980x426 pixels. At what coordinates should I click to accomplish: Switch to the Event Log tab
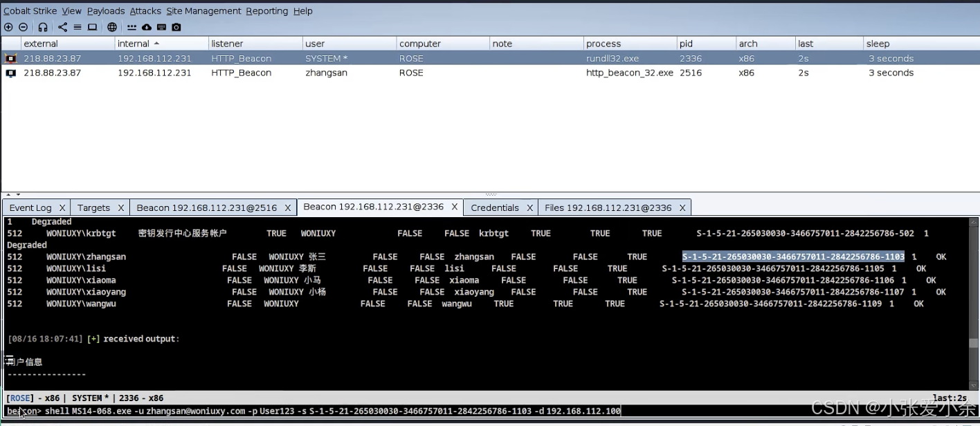pos(30,207)
